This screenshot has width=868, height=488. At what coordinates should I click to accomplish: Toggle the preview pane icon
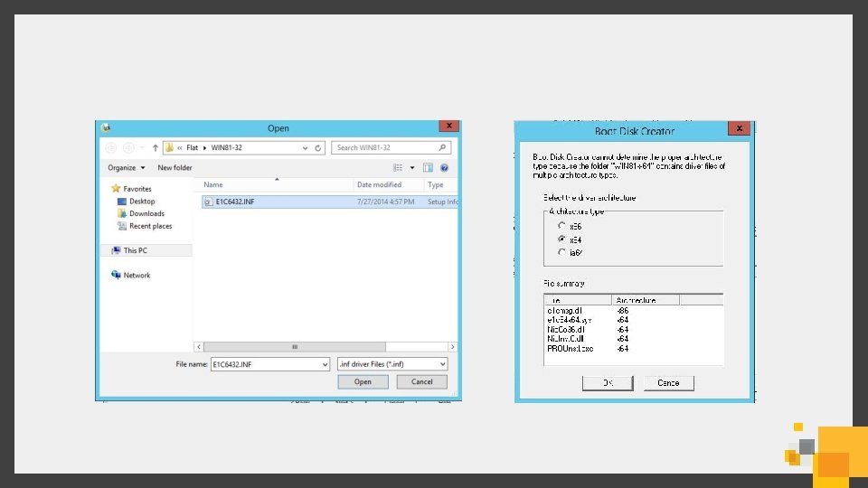coord(428,168)
